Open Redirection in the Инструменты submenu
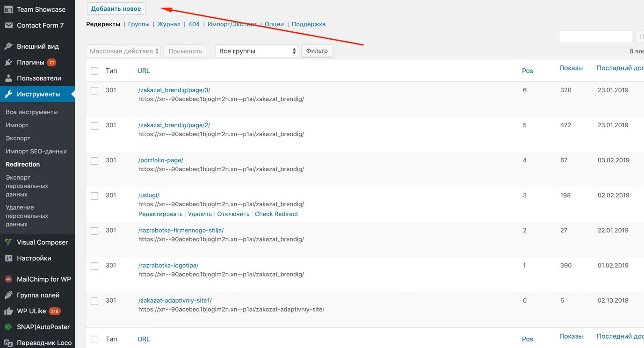The height and width of the screenshot is (348, 644). [23, 165]
